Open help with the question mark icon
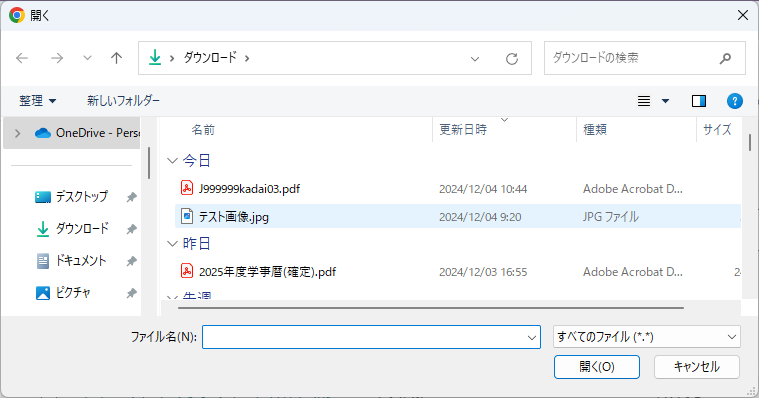Image resolution: width=759 pixels, height=398 pixels. pyautogui.click(x=734, y=101)
